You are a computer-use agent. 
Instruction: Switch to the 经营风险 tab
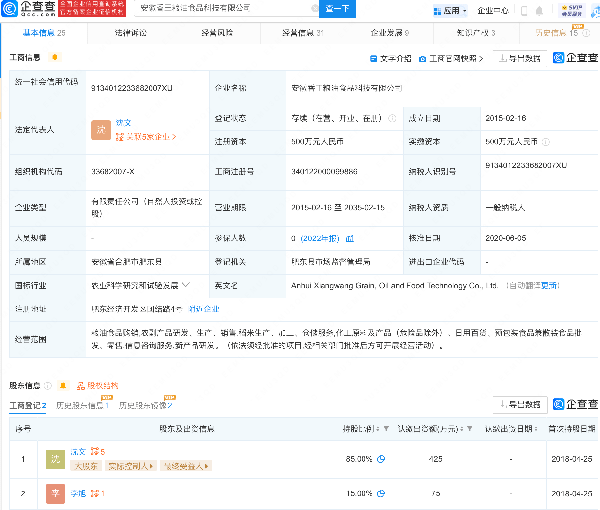pyautogui.click(x=217, y=33)
